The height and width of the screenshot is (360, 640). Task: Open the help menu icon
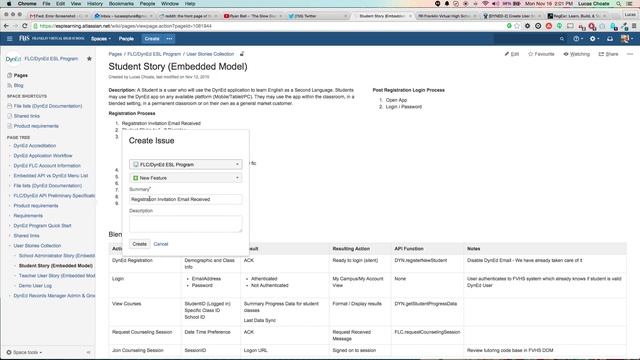point(578,39)
